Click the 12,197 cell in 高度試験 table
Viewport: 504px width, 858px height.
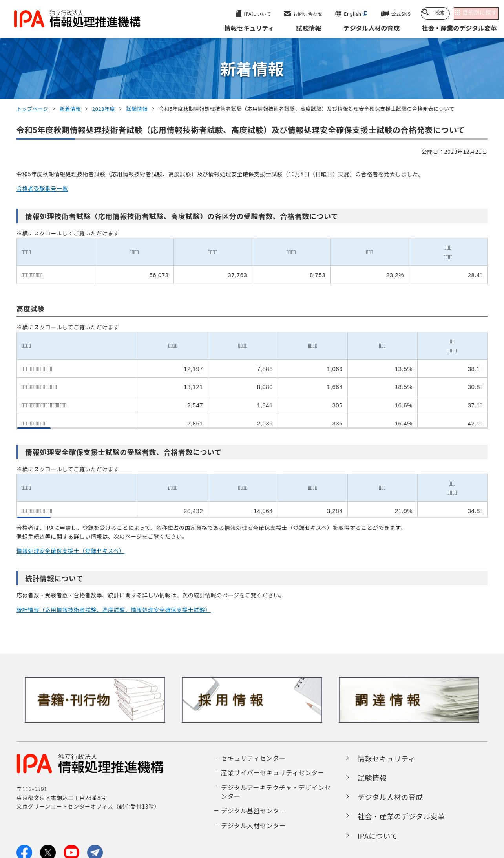tap(173, 369)
